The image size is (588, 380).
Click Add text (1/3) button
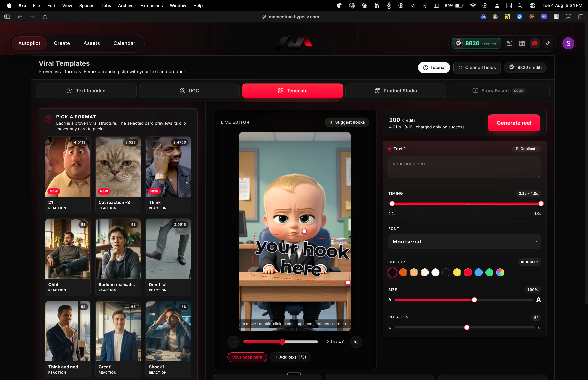click(290, 357)
